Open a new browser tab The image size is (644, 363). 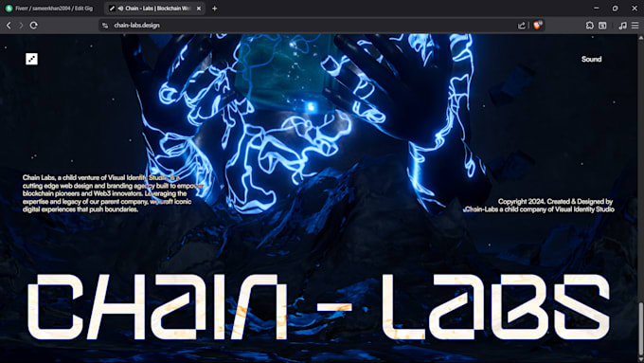point(214,9)
